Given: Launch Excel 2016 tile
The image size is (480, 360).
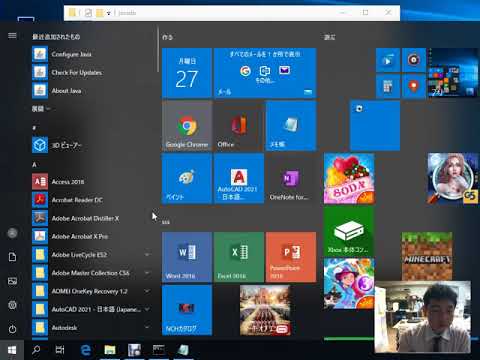Looking at the screenshot, I should [x=239, y=257].
